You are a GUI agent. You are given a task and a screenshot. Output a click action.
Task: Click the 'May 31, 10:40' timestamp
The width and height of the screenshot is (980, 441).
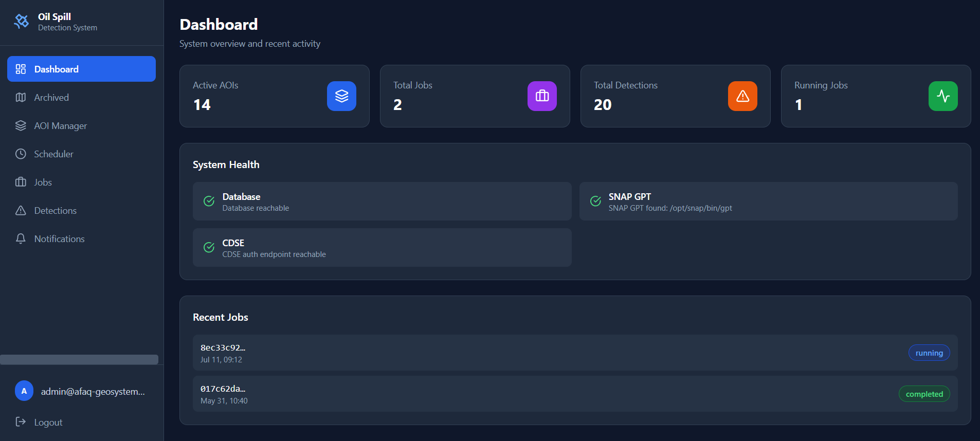click(224, 401)
